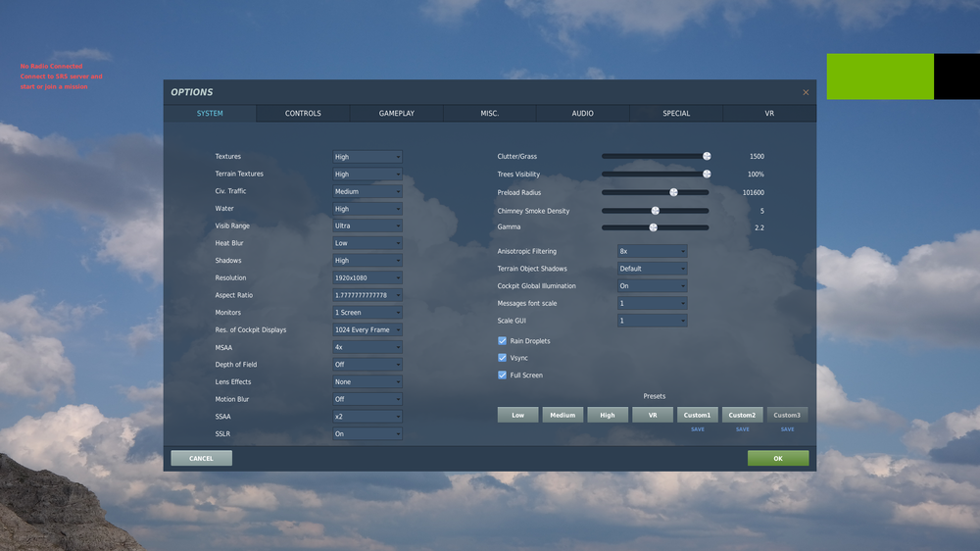Apply the Medium preset
The height and width of the screenshot is (551, 980).
pos(563,415)
